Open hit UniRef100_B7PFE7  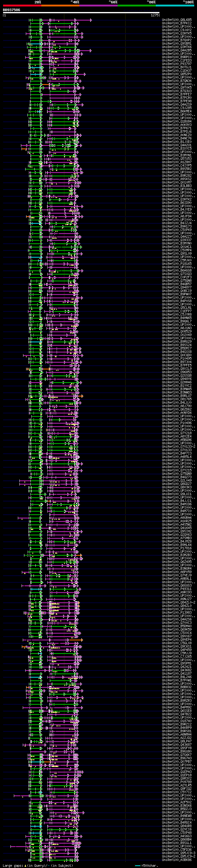(177, 94)
